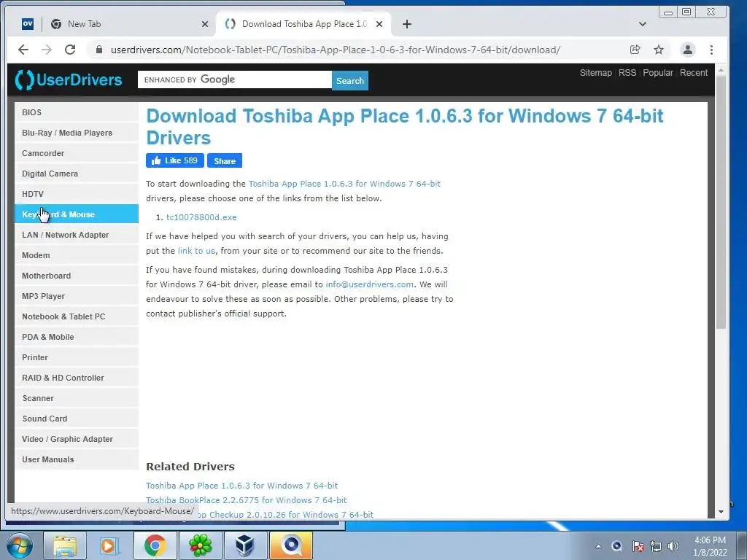Open the ICQ flower taskbar icon
Screen dimensions: 747x560
point(200,545)
